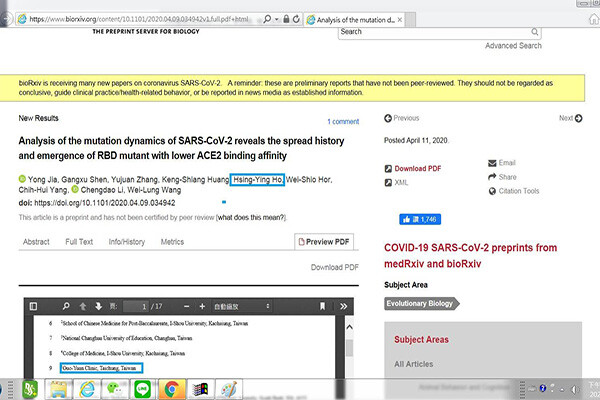Open WeChat from the taskbar

pos(114,389)
